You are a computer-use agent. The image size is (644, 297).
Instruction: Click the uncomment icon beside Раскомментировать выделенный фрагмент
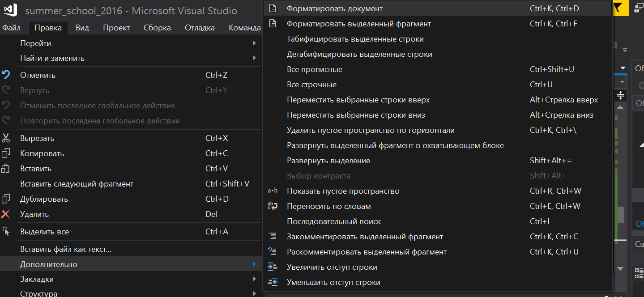click(272, 252)
